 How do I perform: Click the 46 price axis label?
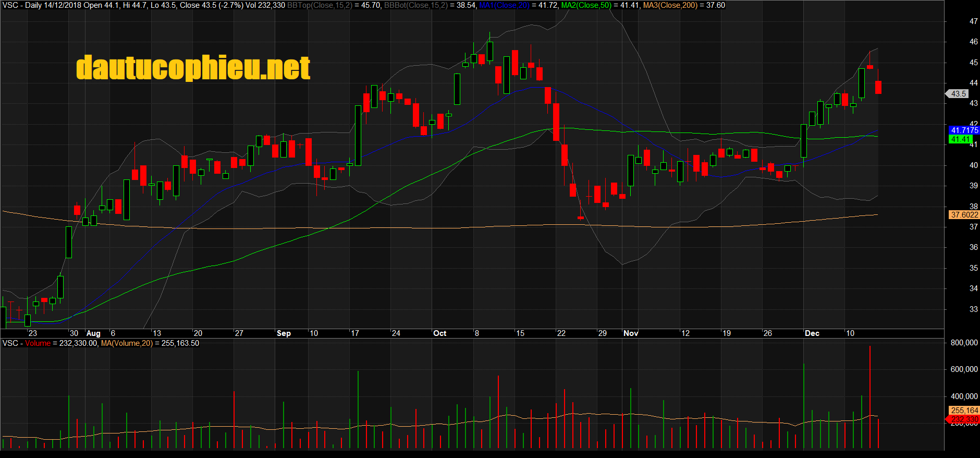click(973, 42)
